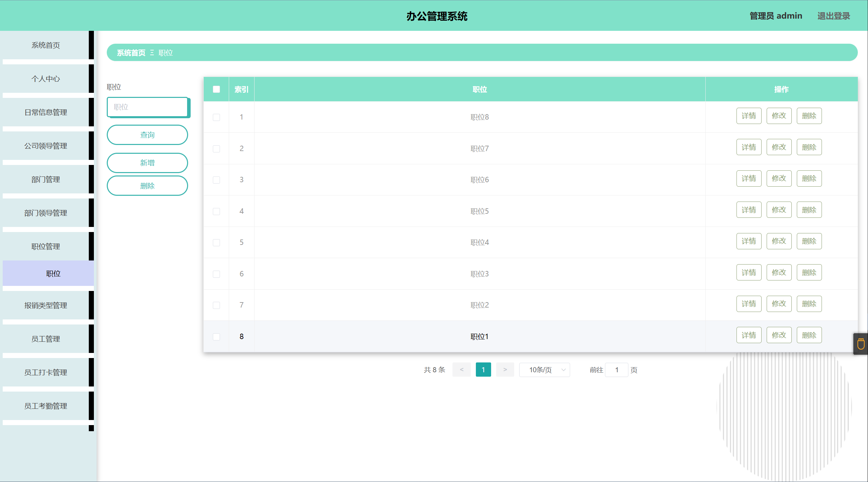The width and height of the screenshot is (868, 482).
Task: Check the checkbox for row 职位4
Action: tap(216, 243)
